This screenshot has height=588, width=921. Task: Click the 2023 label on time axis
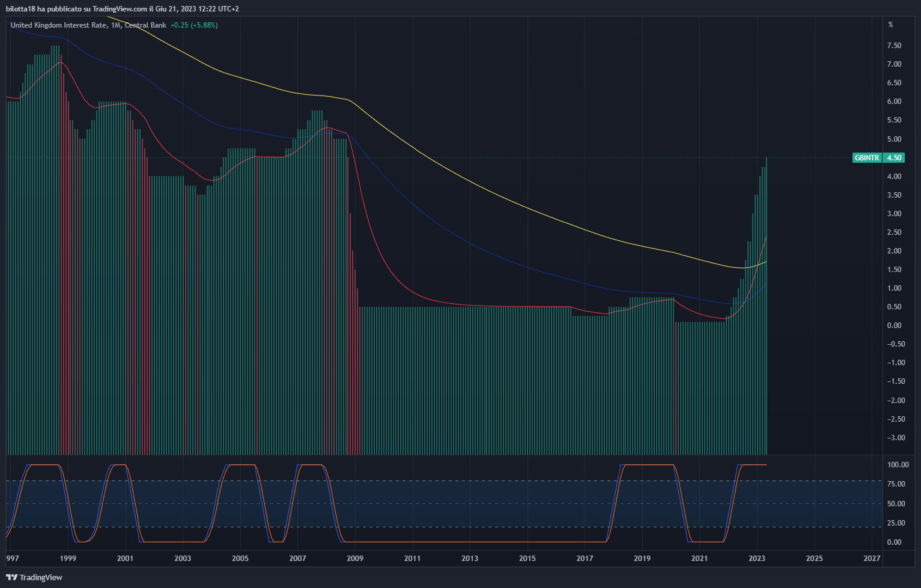point(757,559)
